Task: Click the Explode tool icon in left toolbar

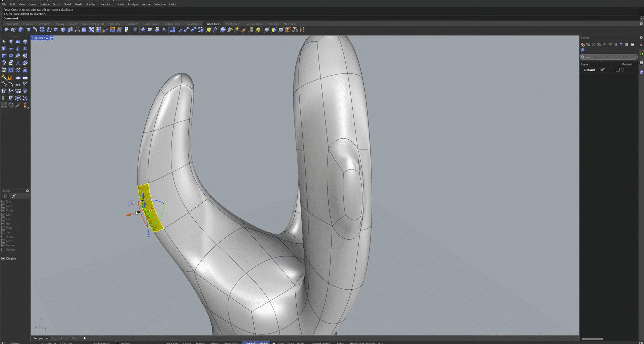Action: click(4, 77)
